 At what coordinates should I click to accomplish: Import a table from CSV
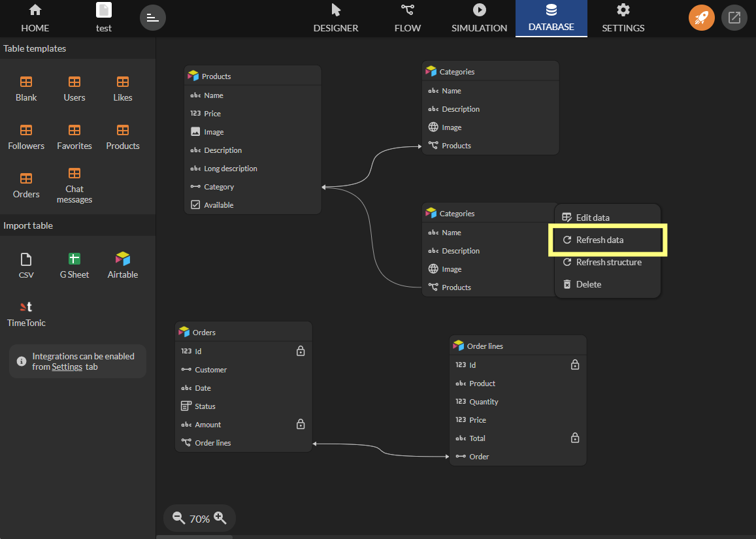coord(26,265)
